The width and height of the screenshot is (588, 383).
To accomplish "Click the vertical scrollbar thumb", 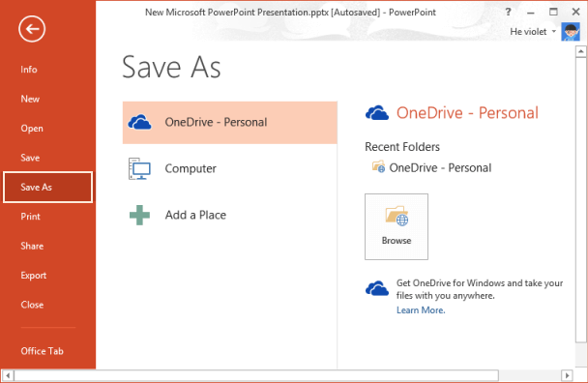I will coord(581,199).
